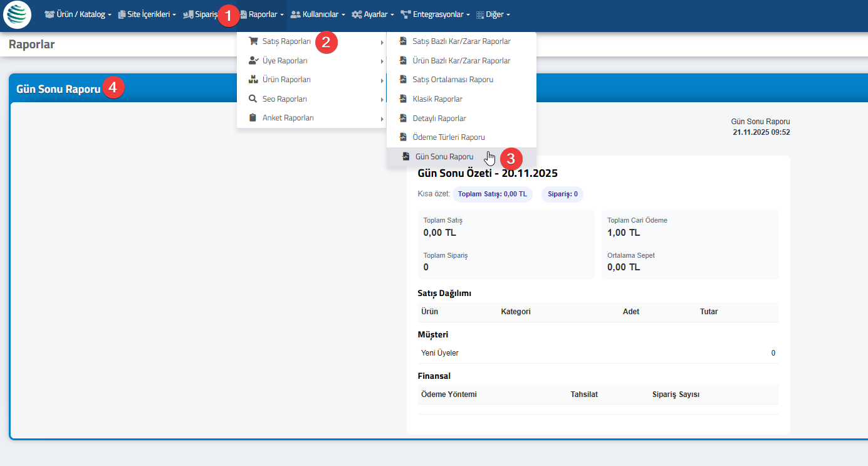Open Satış Ortalaması Raporu
This screenshot has width=868, height=466.
[452, 80]
